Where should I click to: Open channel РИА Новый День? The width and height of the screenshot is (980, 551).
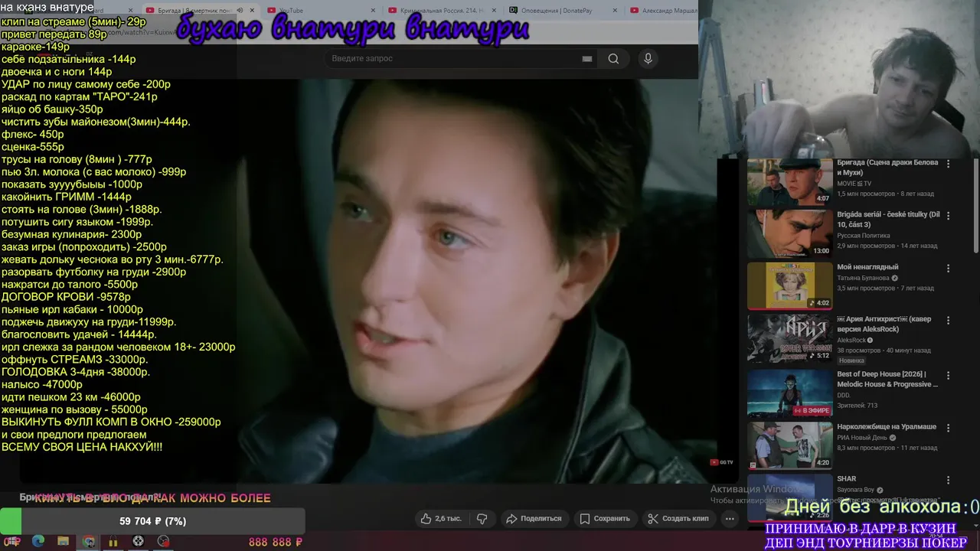point(861,438)
